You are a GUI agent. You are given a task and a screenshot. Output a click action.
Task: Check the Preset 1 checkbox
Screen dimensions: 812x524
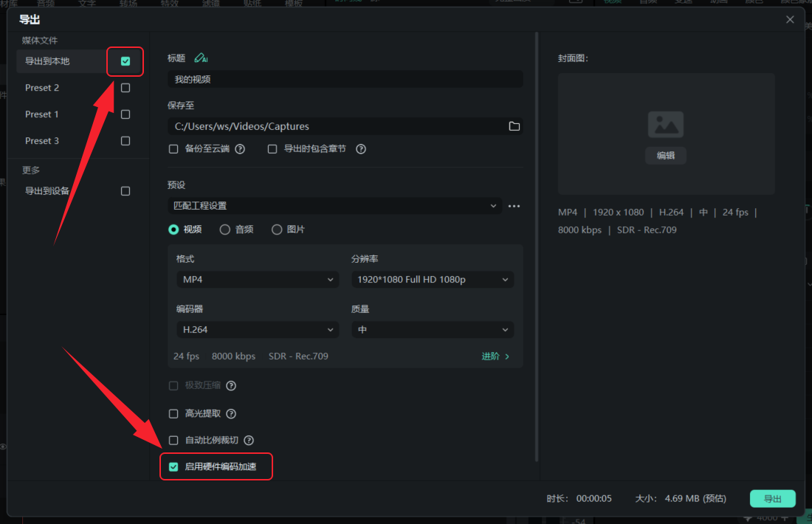[x=125, y=114]
